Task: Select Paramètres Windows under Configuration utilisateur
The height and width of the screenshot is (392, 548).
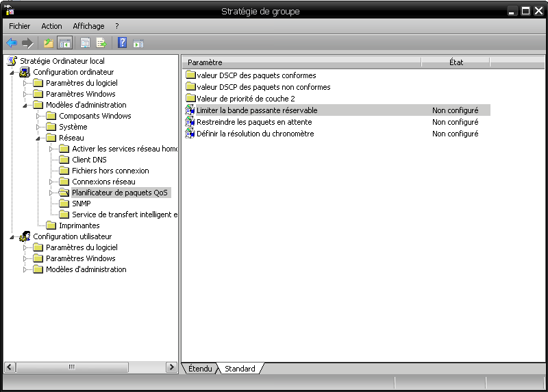Action: point(81,258)
